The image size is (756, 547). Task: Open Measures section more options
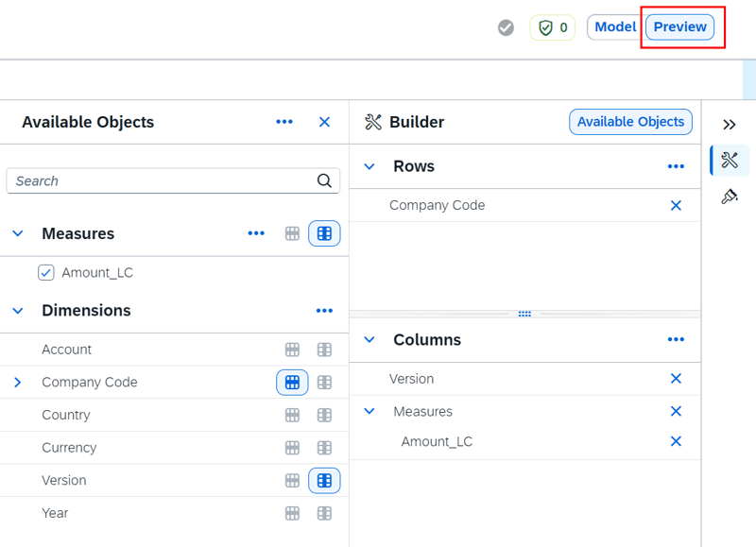coord(256,233)
